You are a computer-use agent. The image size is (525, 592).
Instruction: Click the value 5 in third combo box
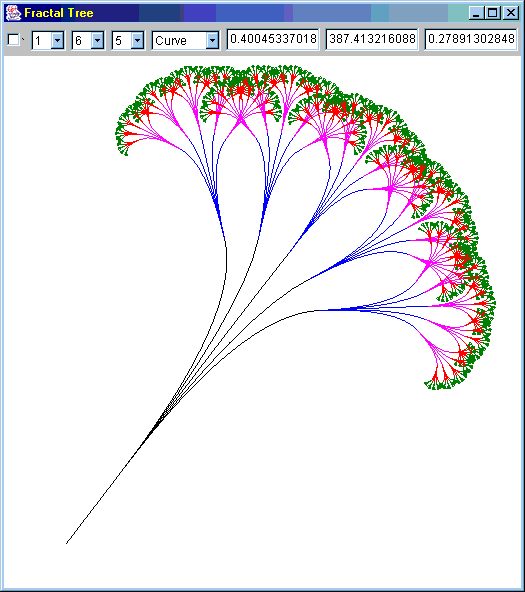pyautogui.click(x=119, y=41)
